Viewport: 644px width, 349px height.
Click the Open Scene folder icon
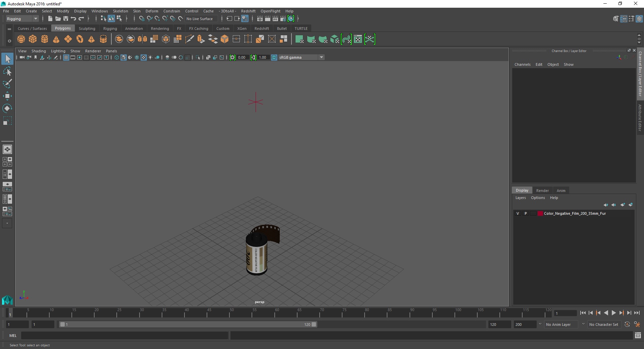coord(58,19)
